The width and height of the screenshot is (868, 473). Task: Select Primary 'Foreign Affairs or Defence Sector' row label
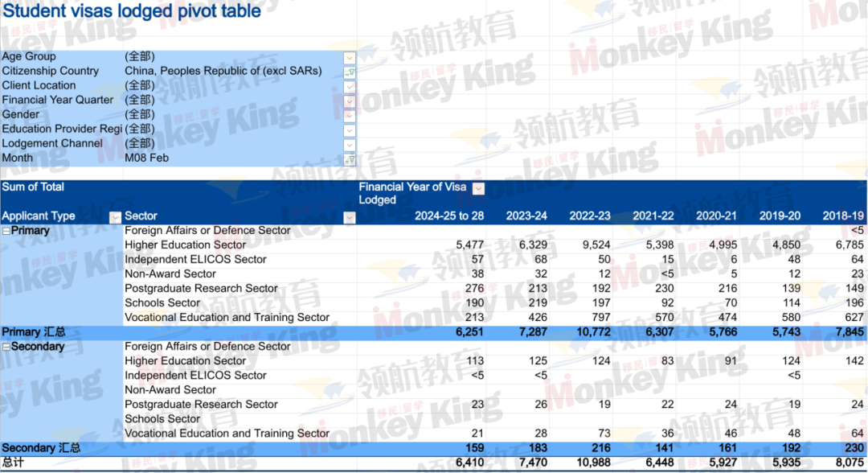click(x=207, y=230)
